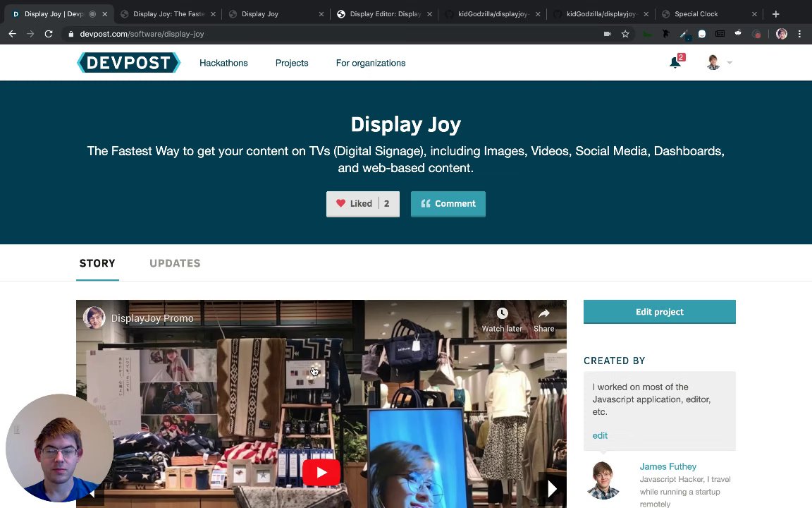812x508 pixels.
Task: Open the Reddit browser extension
Action: 738,34
